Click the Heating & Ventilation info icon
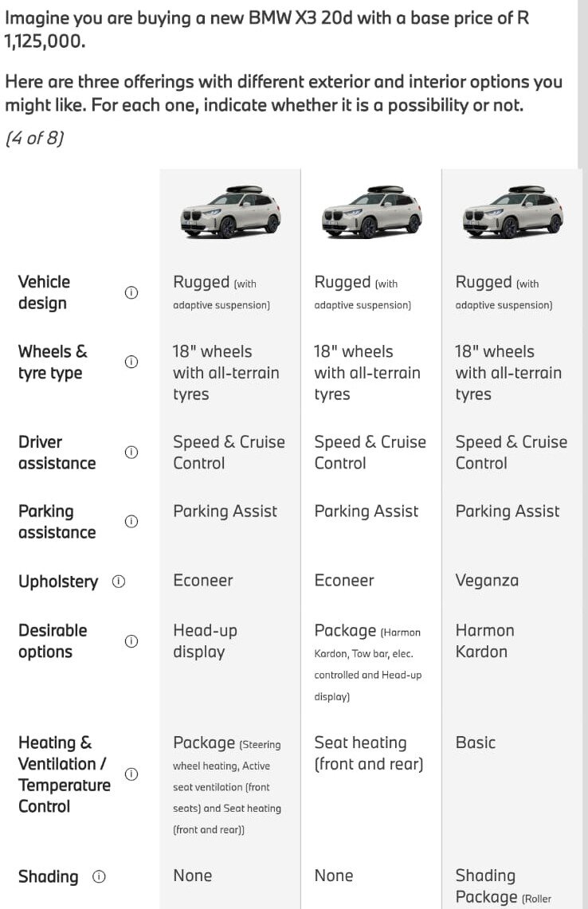The image size is (588, 909). (x=131, y=774)
